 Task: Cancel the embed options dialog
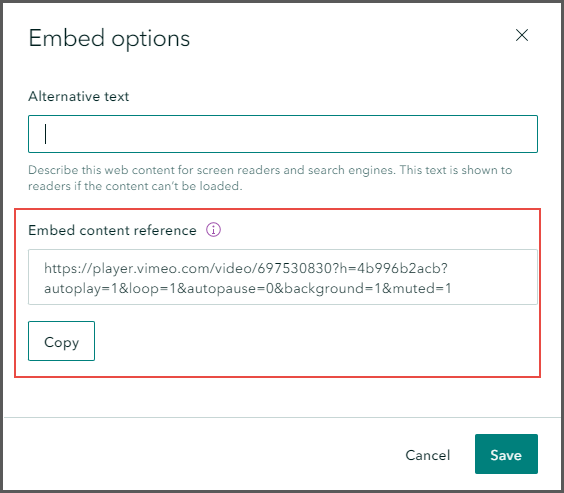tap(428, 455)
